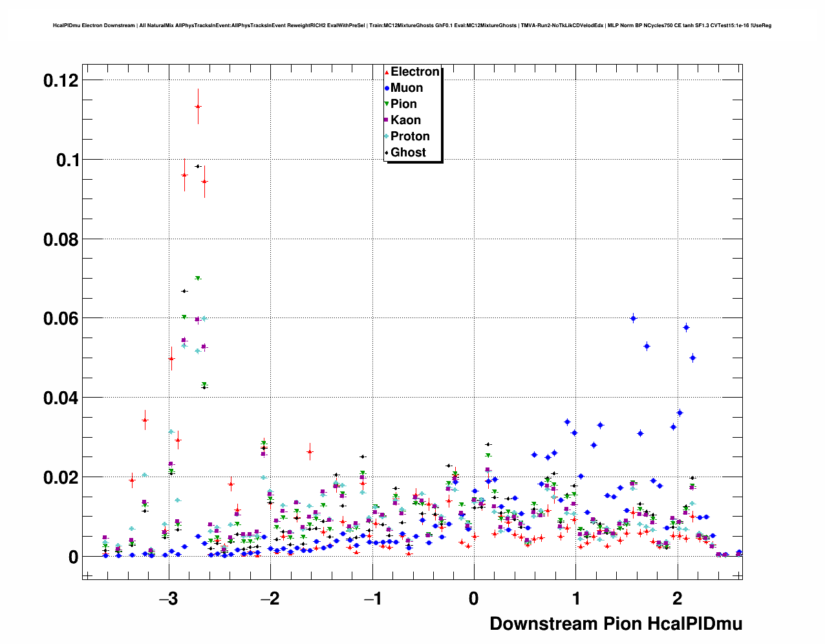This screenshot has width=825, height=644.
Task: Click the x-axis label −3
Action: pos(168,599)
